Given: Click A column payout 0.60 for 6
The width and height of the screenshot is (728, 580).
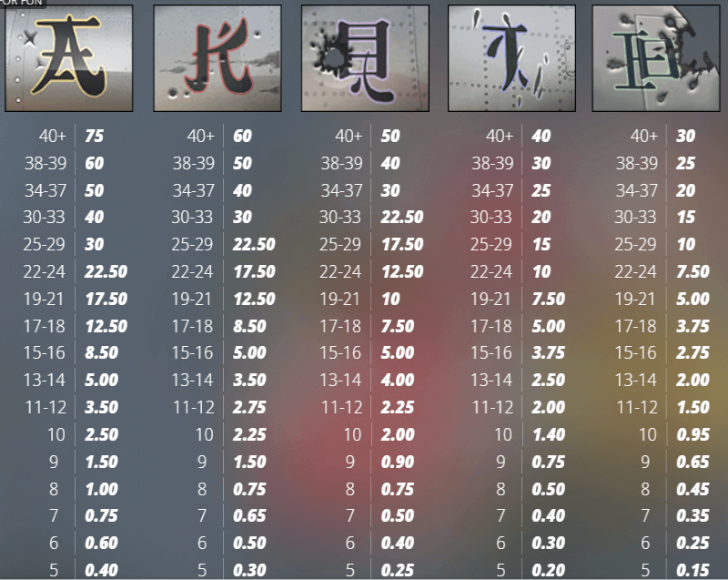Looking at the screenshot, I should [102, 543].
